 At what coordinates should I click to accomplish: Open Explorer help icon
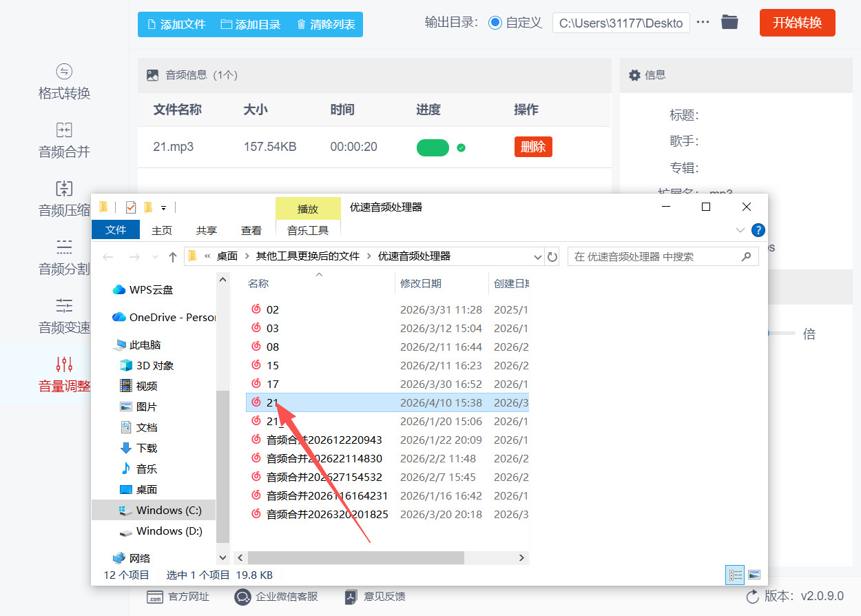(758, 230)
